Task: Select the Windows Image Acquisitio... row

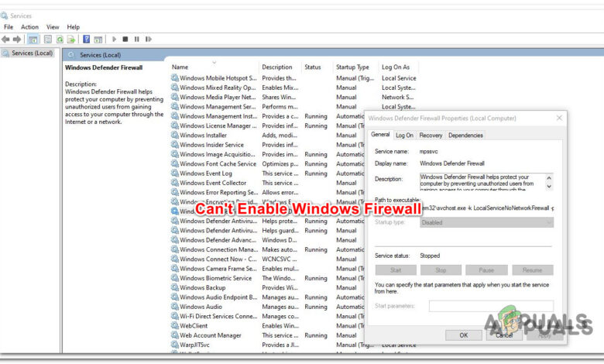Action: (268, 154)
